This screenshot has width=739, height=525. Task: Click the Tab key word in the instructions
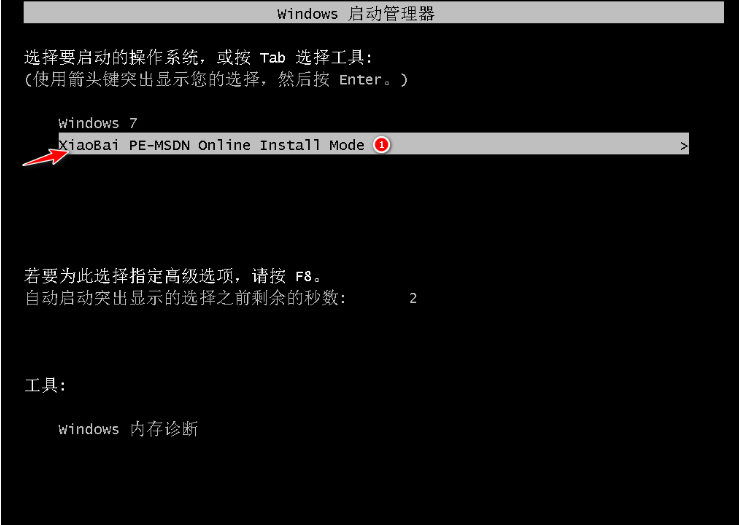272,58
